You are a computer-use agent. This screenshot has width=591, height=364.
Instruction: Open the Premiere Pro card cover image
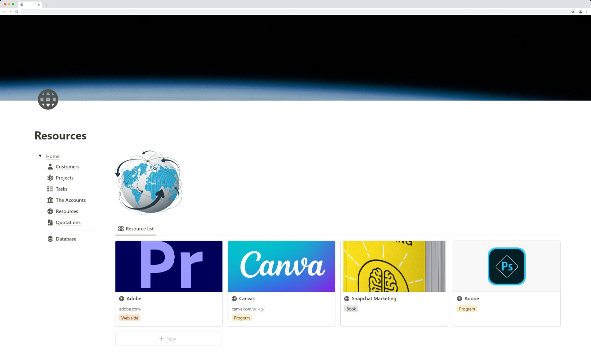click(x=169, y=266)
